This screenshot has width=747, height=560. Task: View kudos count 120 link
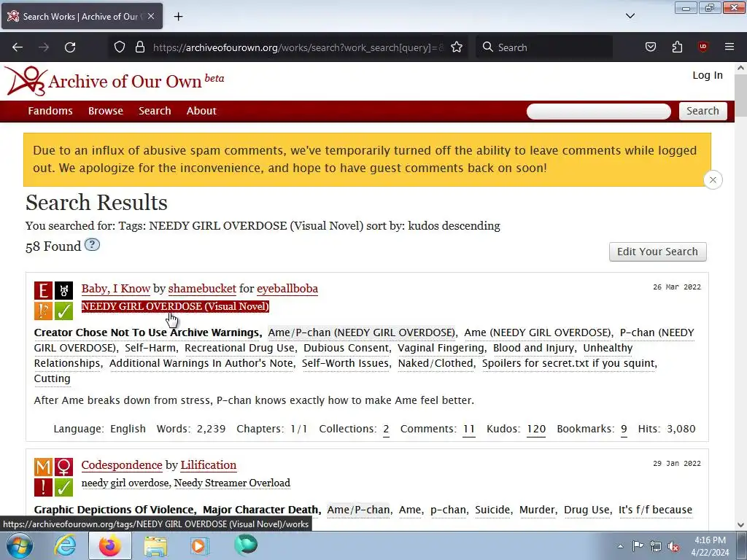536,429
